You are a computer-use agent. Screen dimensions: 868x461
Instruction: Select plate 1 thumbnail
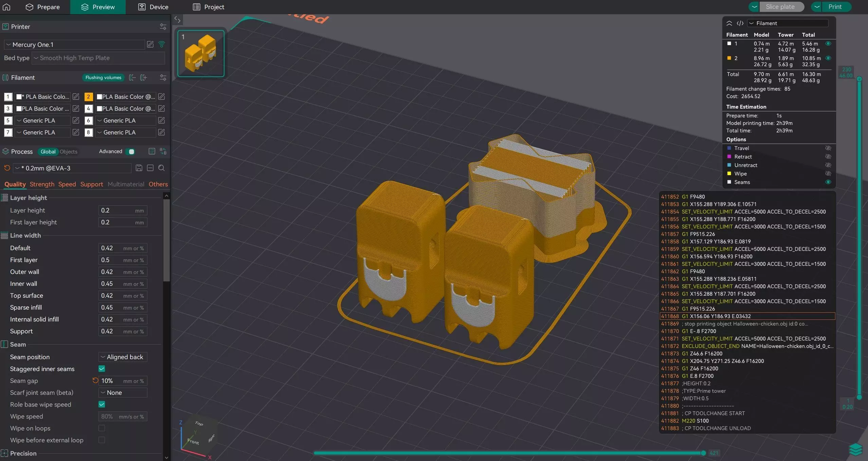201,53
